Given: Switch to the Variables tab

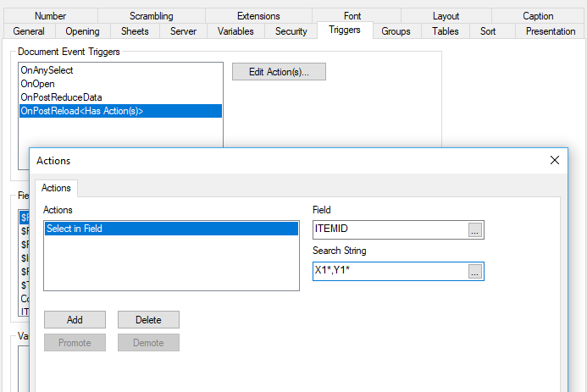Looking at the screenshot, I should (x=235, y=31).
